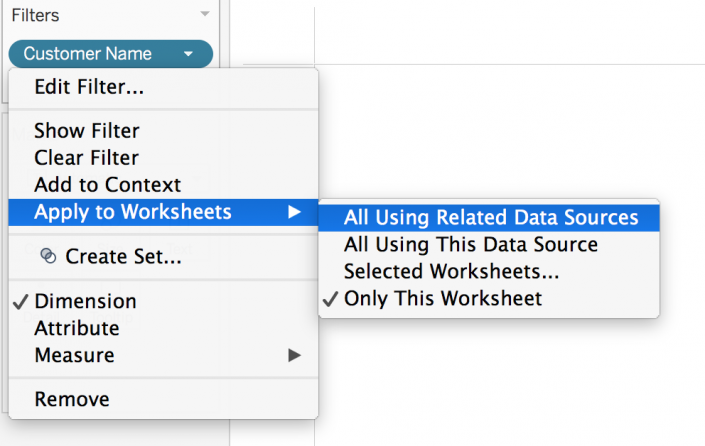Open Edit Filter dialog

click(x=89, y=87)
